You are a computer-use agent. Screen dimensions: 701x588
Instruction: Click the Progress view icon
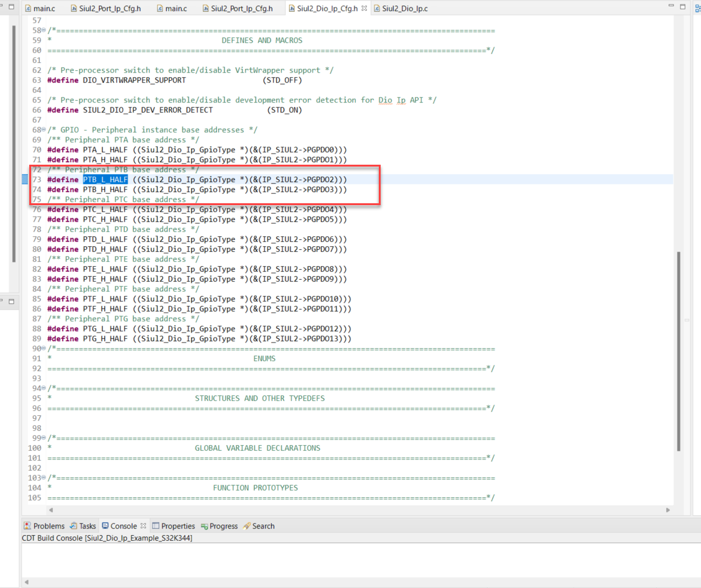tap(204, 526)
